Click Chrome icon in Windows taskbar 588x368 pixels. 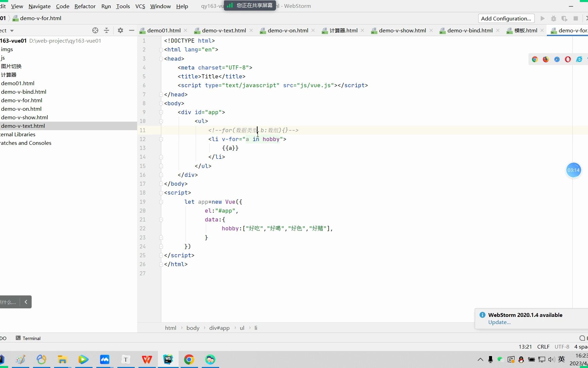point(189,359)
